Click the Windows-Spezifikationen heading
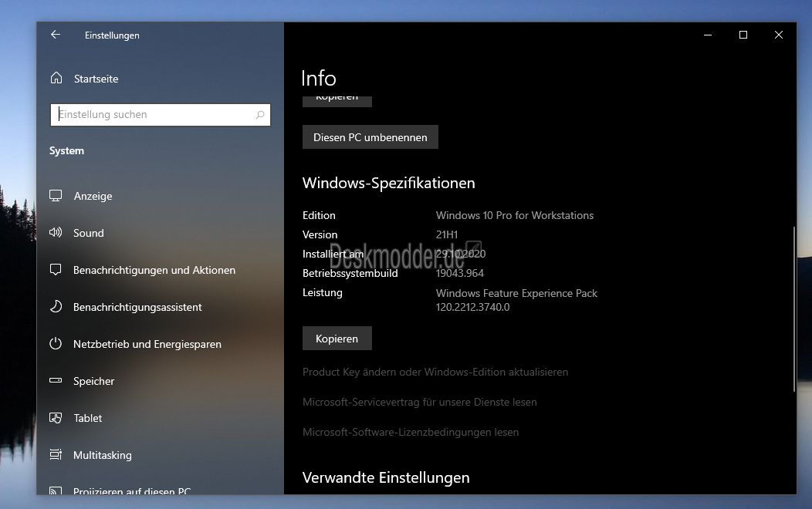This screenshot has height=509, width=812. click(389, 183)
